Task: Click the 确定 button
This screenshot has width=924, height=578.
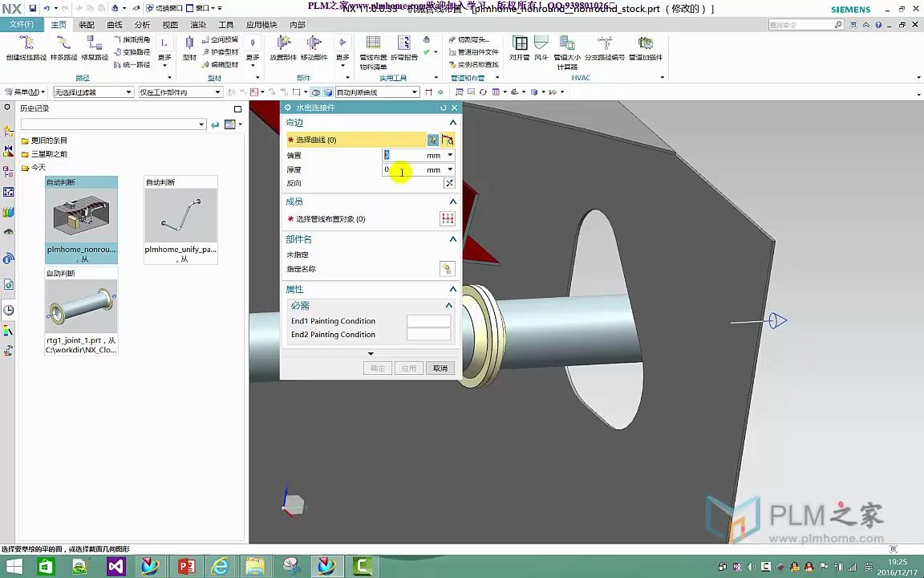Action: coord(378,368)
